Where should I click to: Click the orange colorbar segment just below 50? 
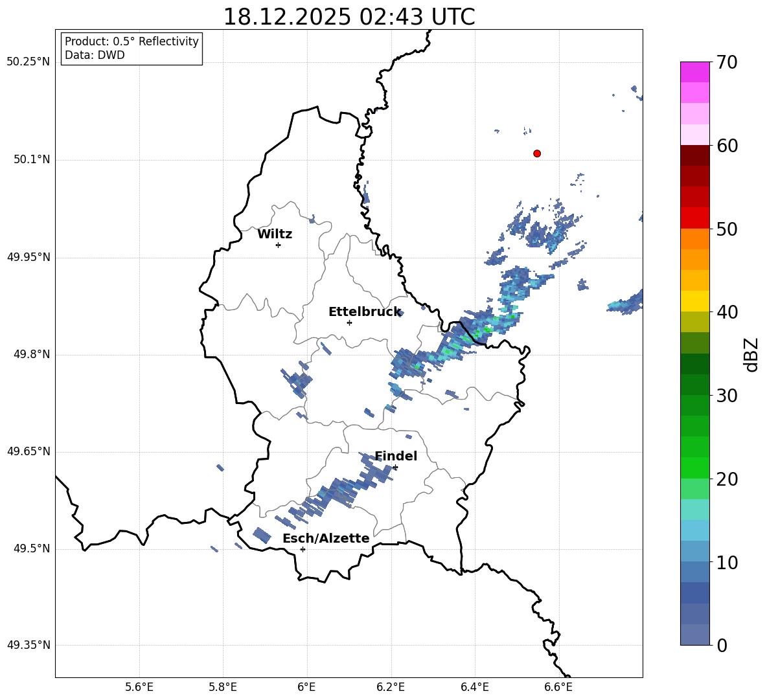tap(695, 238)
